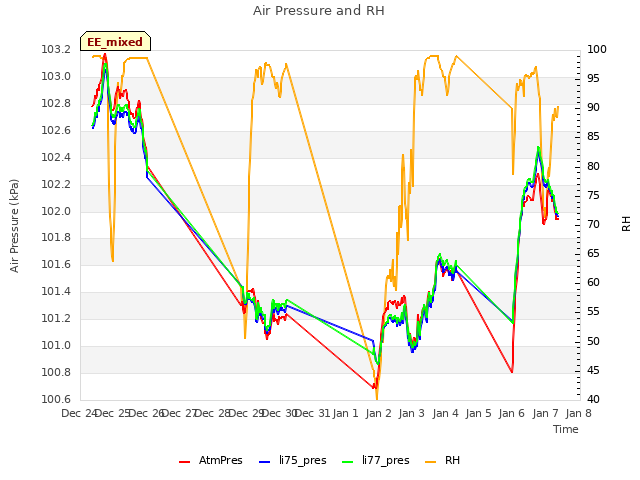640x480 pixels.
Task: Click the AtmPres legend label
Action: pos(220,460)
